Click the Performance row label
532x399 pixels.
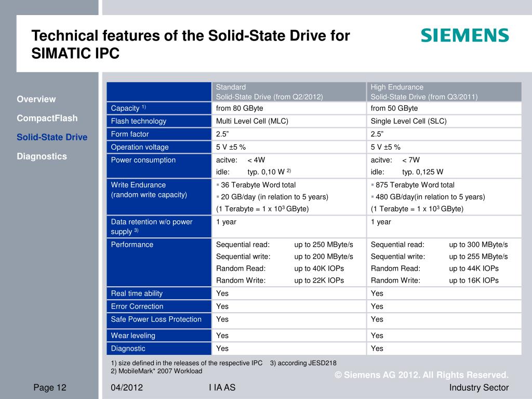(159, 262)
